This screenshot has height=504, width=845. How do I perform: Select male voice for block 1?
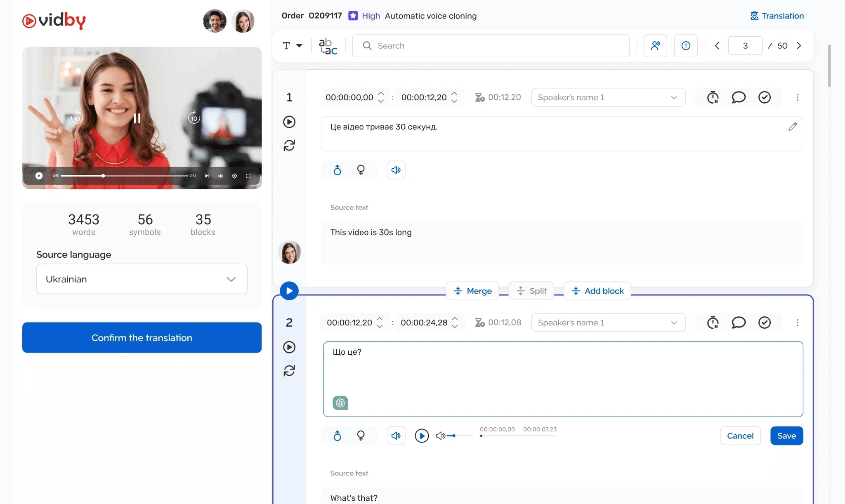pyautogui.click(x=337, y=170)
